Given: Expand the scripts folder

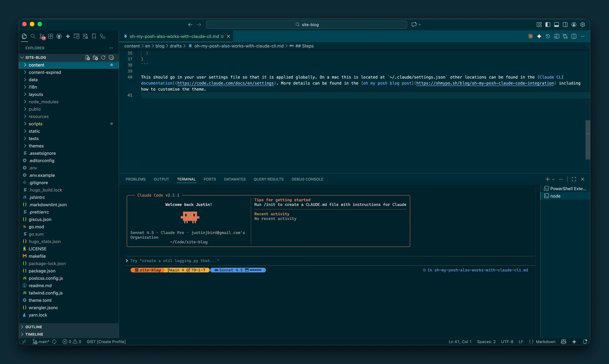Looking at the screenshot, I should pos(69,124).
